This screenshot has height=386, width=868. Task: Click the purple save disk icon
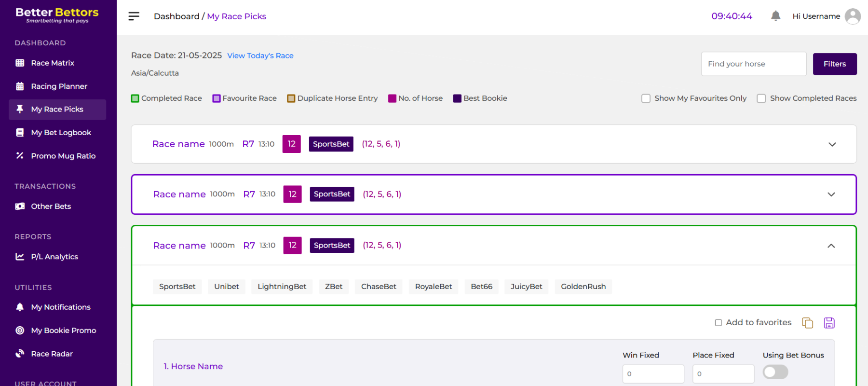click(x=829, y=323)
